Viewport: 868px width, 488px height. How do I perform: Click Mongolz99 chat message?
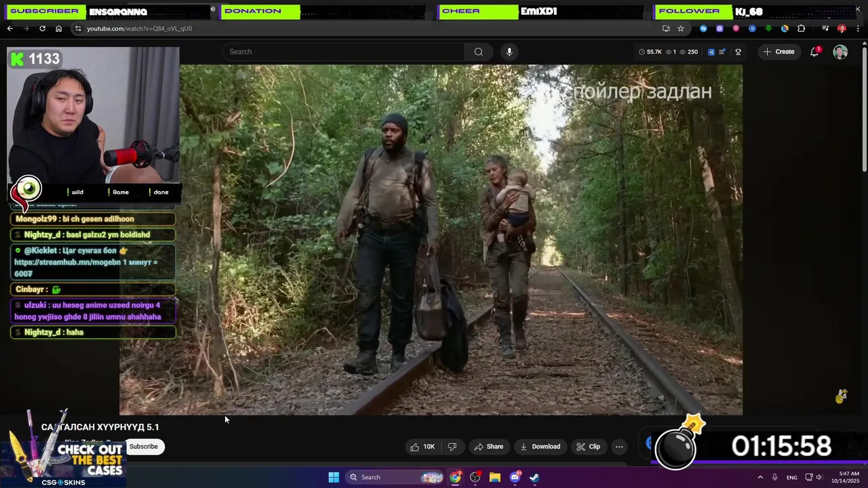[x=94, y=219]
